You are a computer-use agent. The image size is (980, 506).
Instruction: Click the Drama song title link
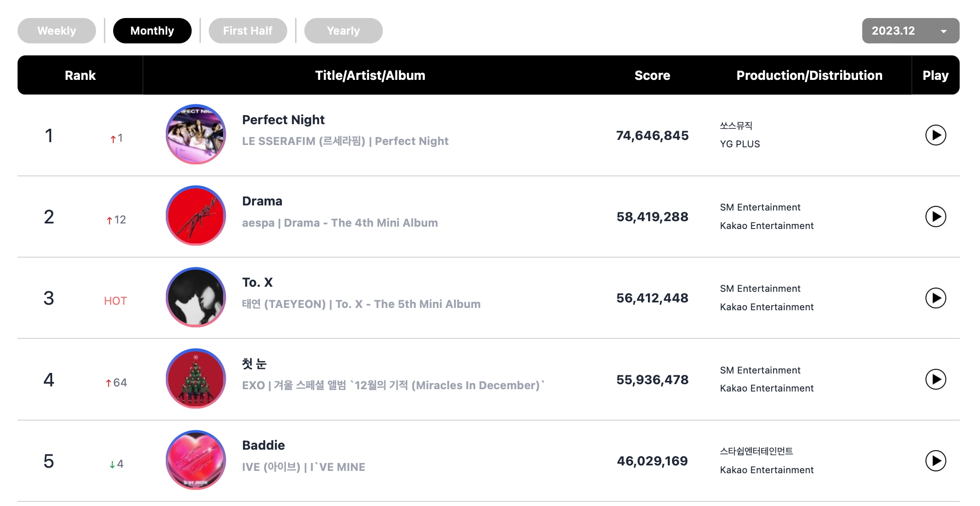[x=262, y=201]
